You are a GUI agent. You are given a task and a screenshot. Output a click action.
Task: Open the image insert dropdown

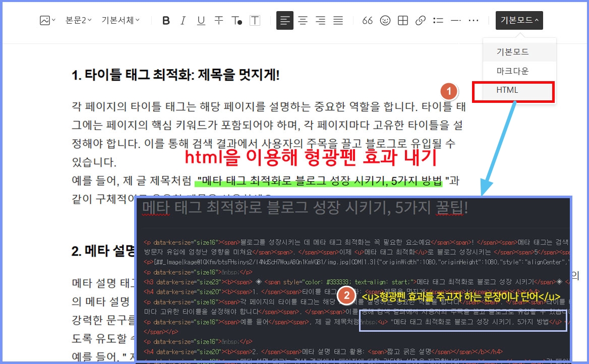(47, 20)
